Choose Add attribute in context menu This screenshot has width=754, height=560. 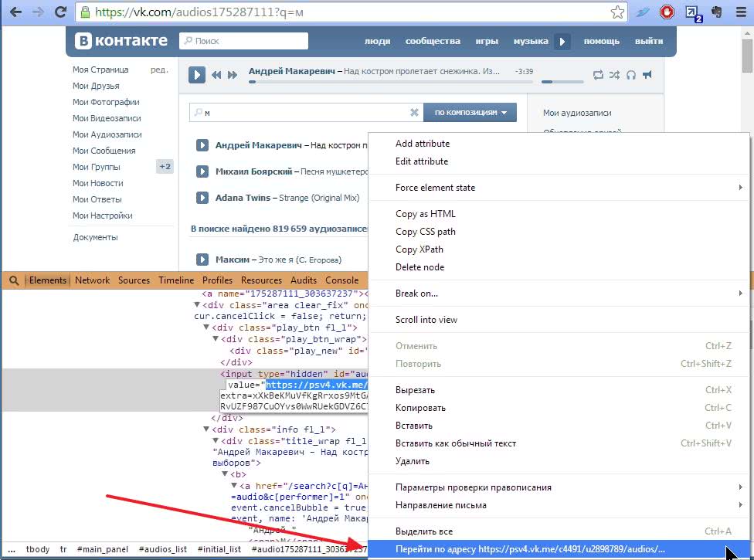coord(559,143)
